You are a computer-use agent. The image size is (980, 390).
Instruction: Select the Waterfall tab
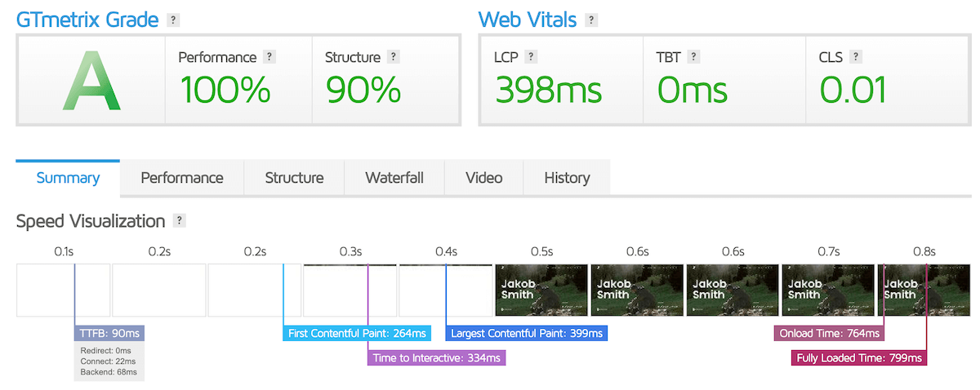tap(394, 178)
